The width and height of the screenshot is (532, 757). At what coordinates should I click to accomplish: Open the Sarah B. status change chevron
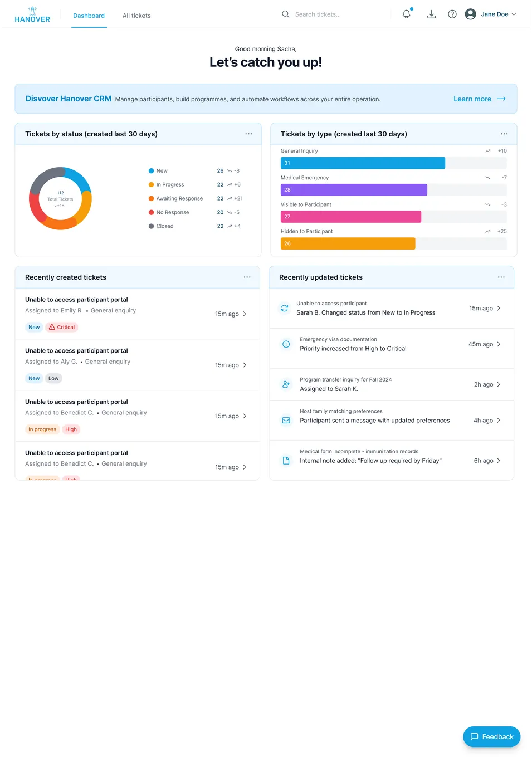pyautogui.click(x=499, y=308)
